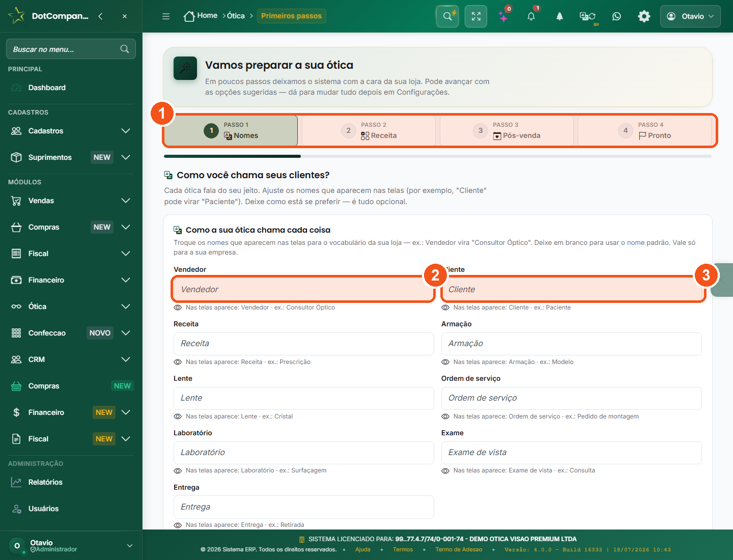Toggle eye icon under Ordem de serviço
The width and height of the screenshot is (733, 560).
pos(445,416)
